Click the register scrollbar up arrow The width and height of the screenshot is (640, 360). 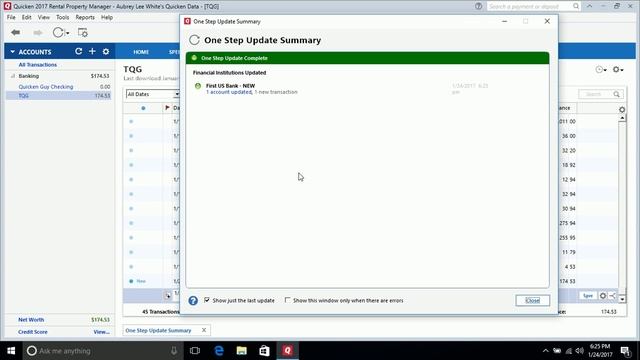coord(622,118)
